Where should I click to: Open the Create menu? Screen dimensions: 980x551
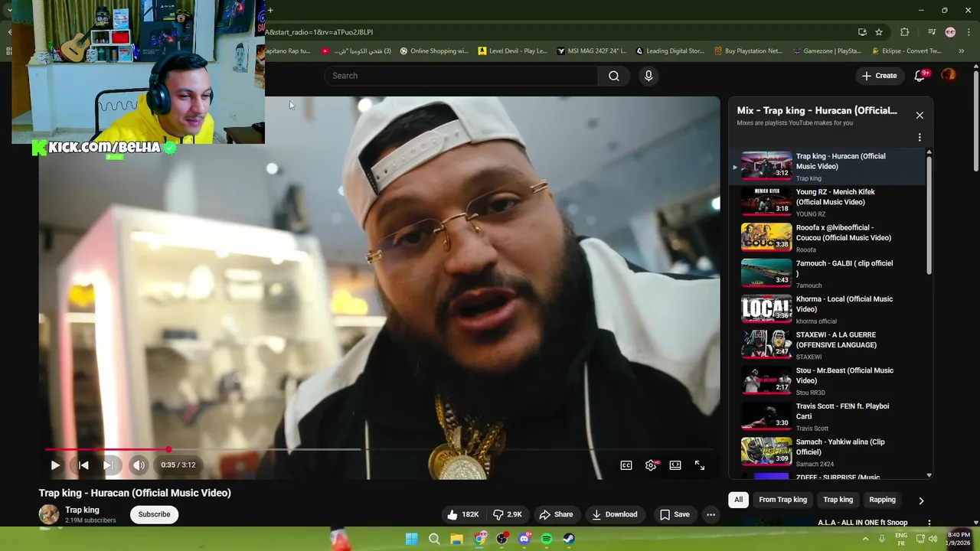879,76
